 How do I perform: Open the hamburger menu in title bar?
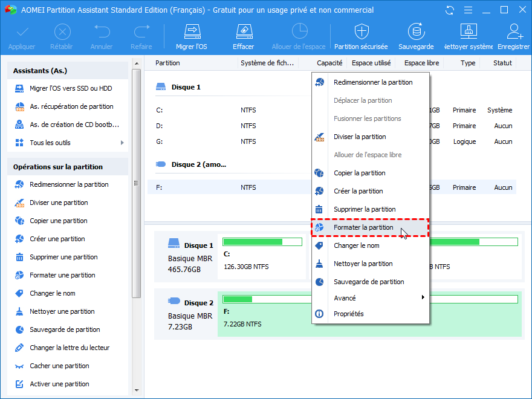(468, 10)
